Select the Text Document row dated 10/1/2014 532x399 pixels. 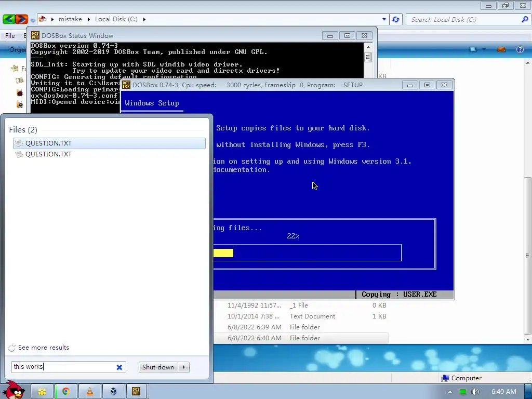tap(300, 316)
